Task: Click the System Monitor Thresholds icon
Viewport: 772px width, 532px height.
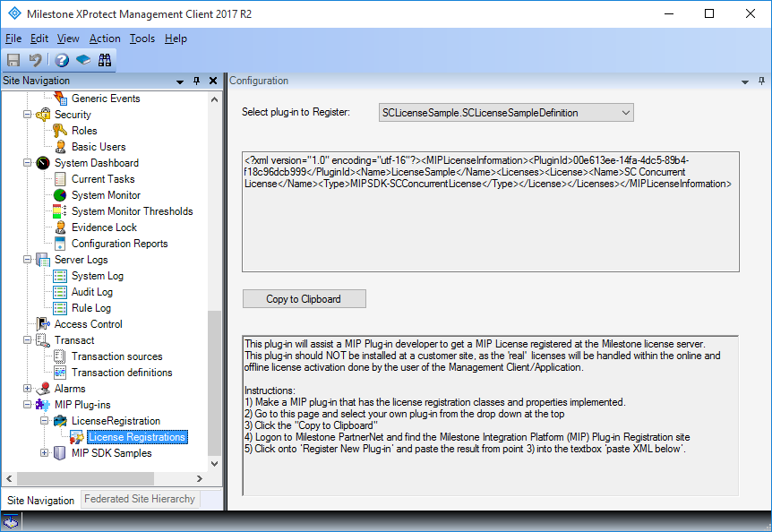Action: [x=60, y=211]
